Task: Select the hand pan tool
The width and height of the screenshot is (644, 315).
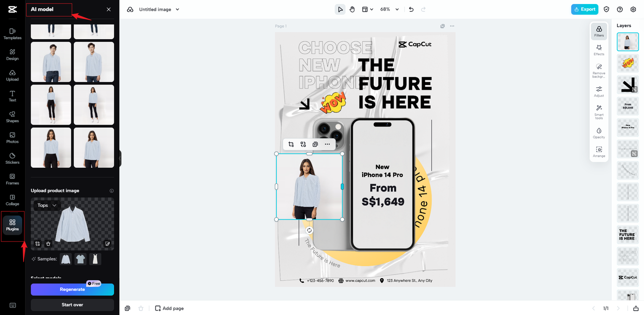Action: [352, 9]
